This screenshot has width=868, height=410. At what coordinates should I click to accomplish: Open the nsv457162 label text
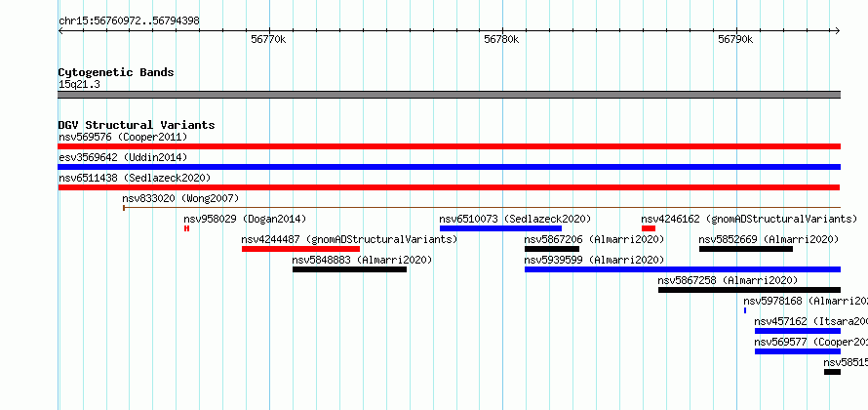811,321
